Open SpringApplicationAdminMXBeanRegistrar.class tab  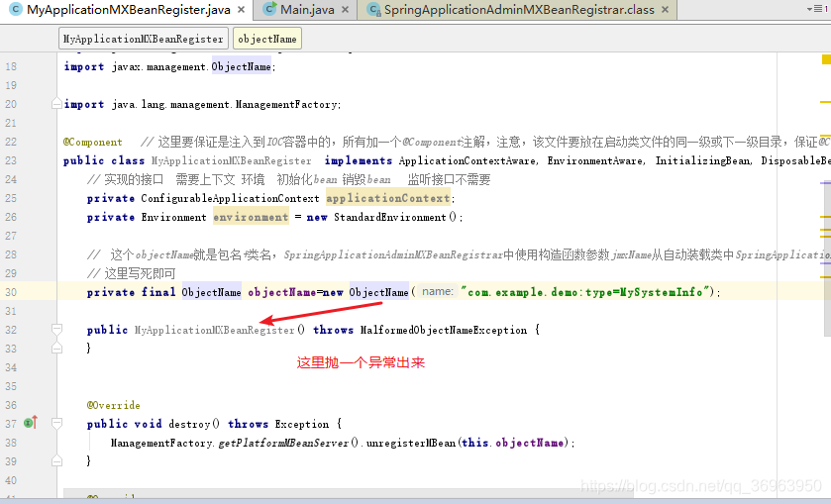pos(519,10)
